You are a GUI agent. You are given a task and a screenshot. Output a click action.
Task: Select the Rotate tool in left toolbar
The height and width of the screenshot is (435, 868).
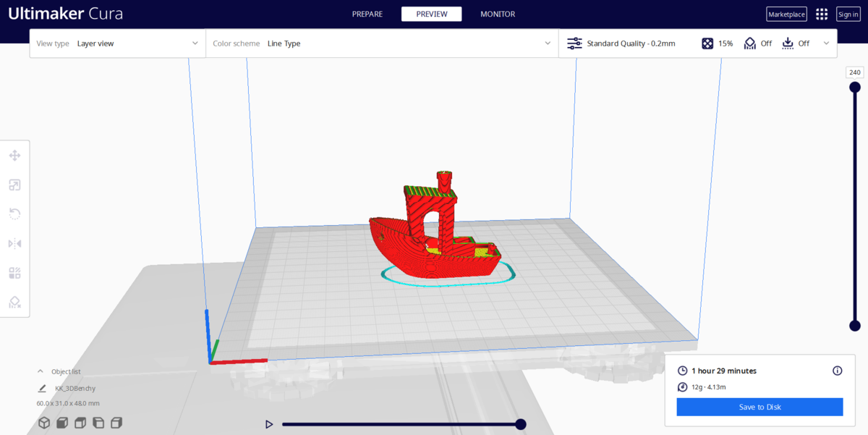(14, 214)
